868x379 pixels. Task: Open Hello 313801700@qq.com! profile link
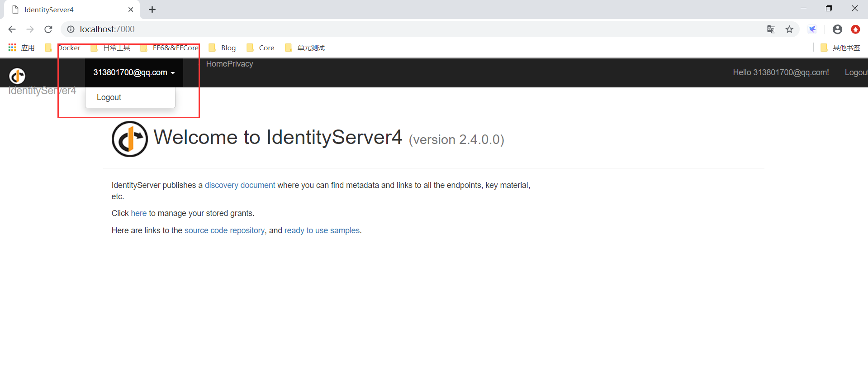(781, 72)
